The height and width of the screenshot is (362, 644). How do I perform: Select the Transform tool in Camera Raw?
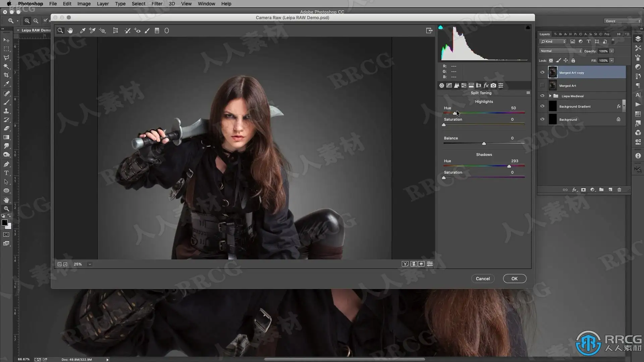point(115,31)
